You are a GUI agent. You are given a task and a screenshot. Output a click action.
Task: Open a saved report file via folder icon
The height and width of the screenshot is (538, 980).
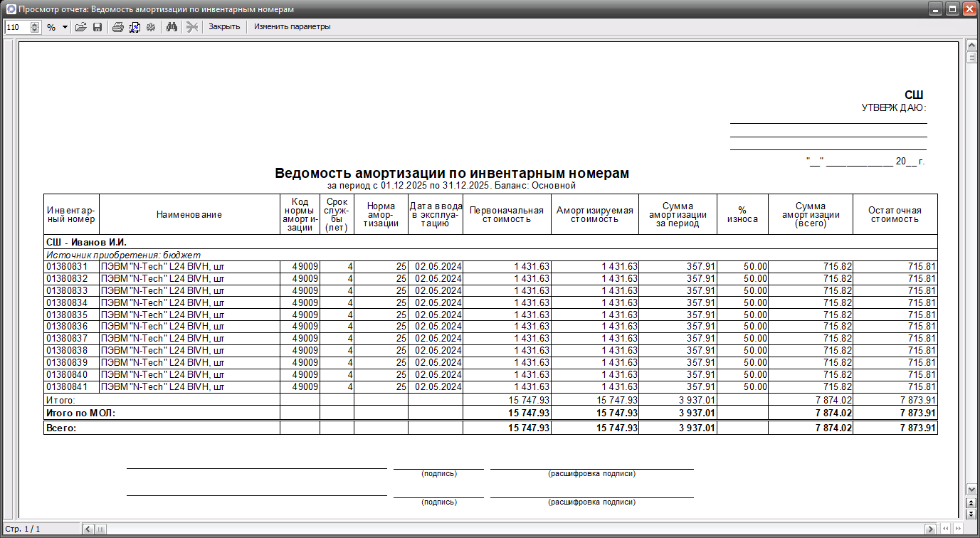[x=80, y=27]
